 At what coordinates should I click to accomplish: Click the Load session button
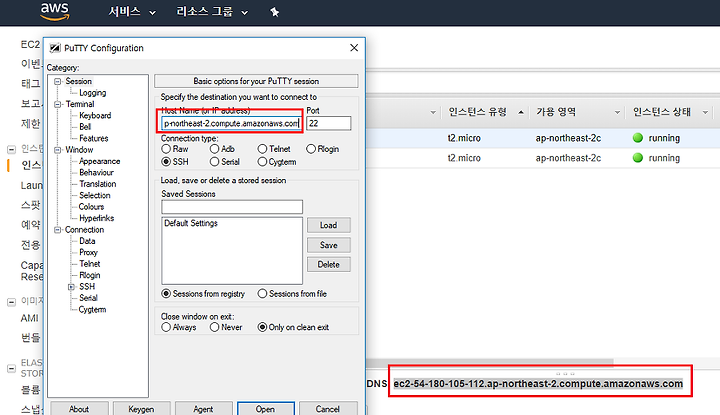click(x=329, y=225)
